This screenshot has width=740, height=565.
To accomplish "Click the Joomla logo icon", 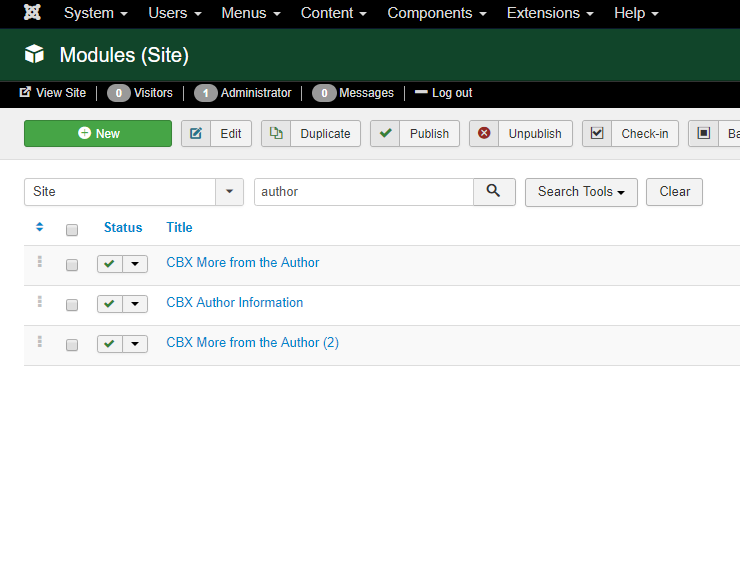I will 32,12.
